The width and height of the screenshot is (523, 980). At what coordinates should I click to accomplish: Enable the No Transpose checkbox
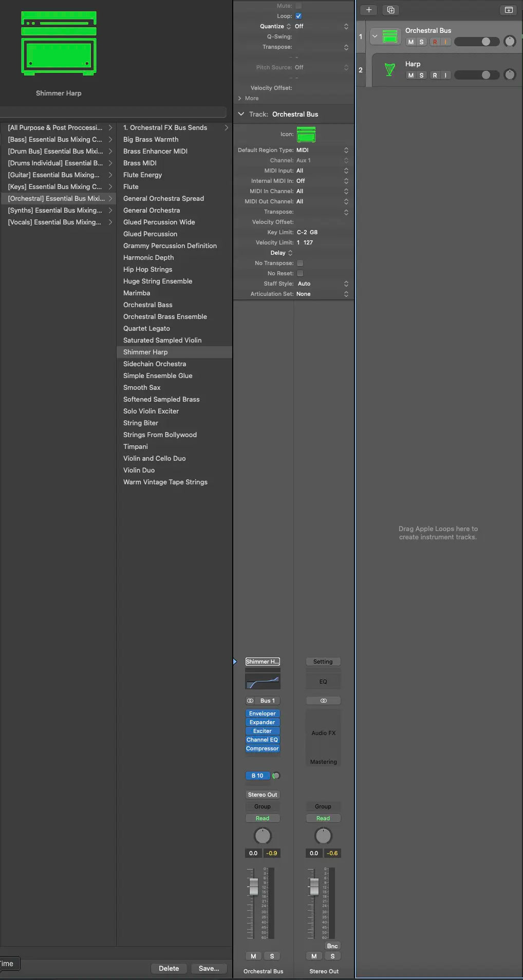coord(300,263)
